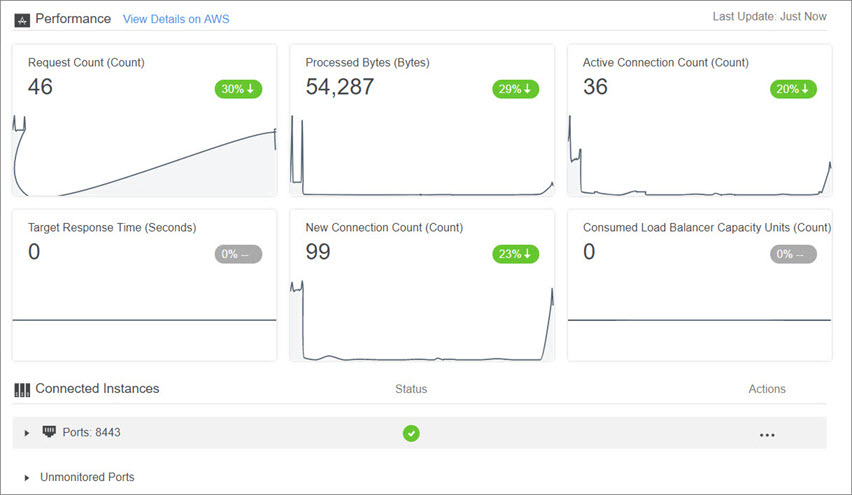Click the Connected Instances servers icon
The height and width of the screenshot is (495, 852).
pyautogui.click(x=22, y=389)
